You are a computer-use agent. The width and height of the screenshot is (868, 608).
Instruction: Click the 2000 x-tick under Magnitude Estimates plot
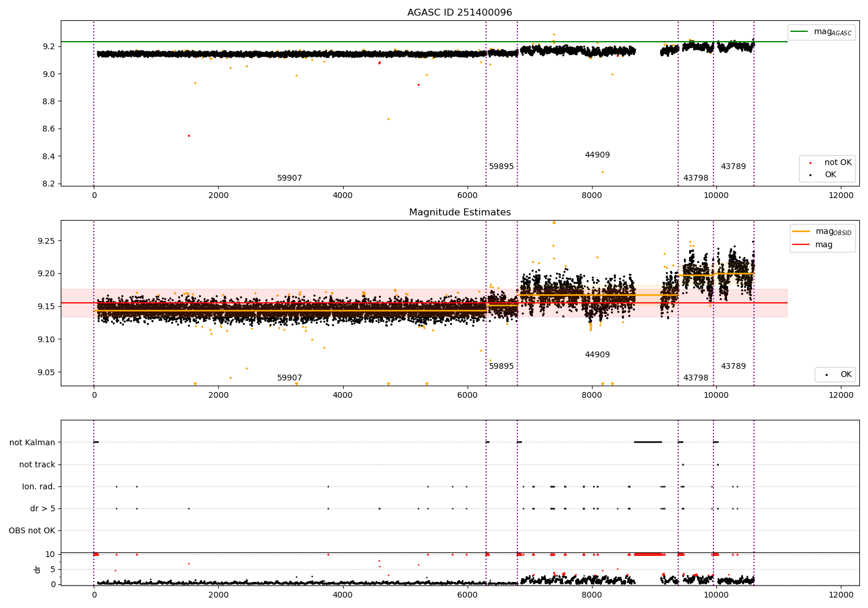coord(218,395)
